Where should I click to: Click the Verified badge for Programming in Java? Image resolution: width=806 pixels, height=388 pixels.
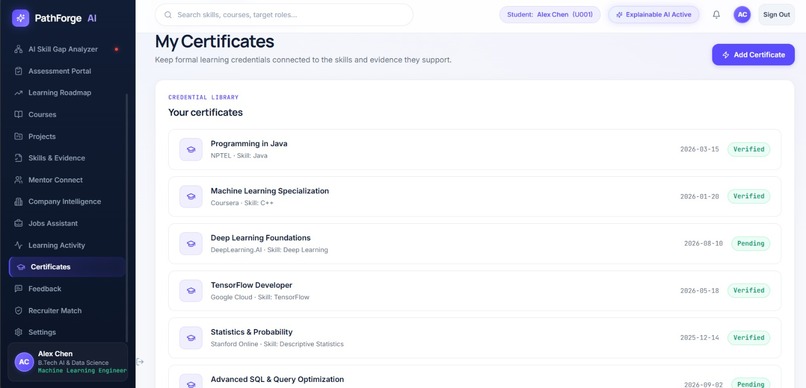click(748, 150)
